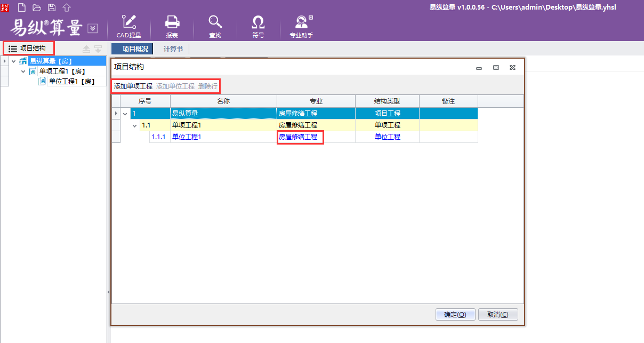Click the move up arrow icon in the left panel

86,49
